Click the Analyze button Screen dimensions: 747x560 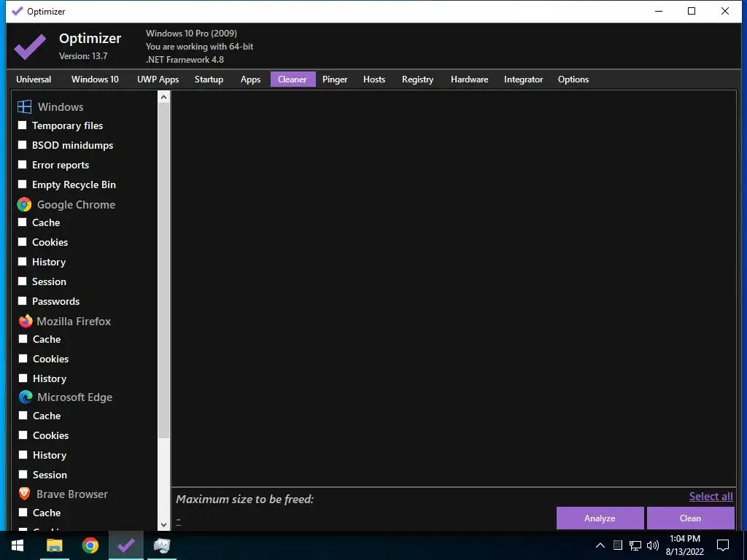(x=600, y=518)
